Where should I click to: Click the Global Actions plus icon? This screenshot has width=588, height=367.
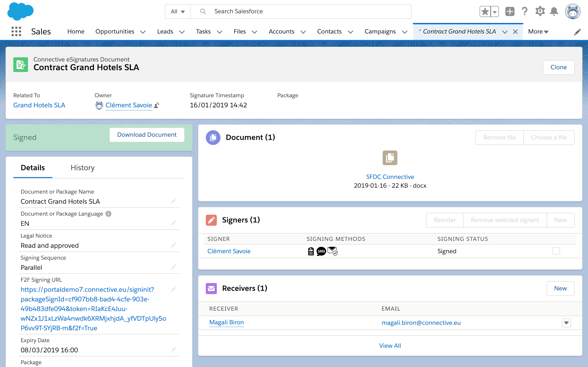click(x=510, y=11)
